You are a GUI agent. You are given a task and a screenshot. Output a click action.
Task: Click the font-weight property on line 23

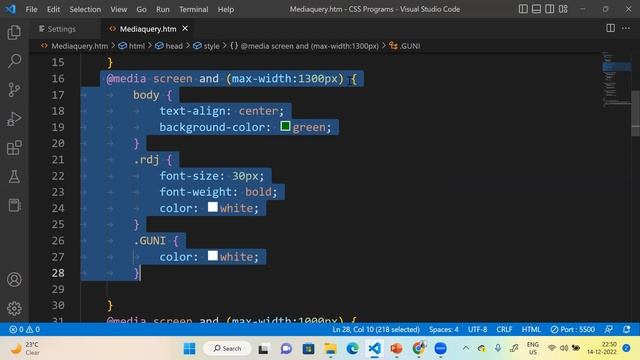[196, 192]
